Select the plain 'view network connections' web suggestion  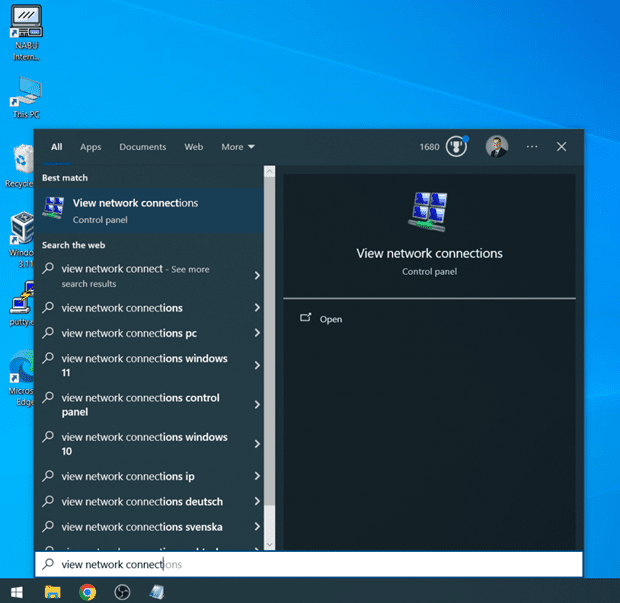(x=149, y=308)
